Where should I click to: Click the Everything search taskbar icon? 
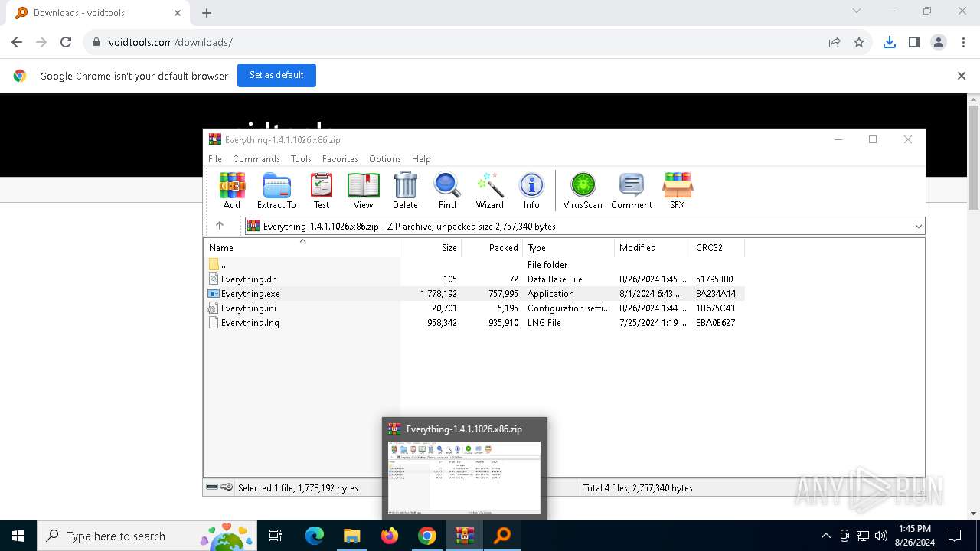coord(502,536)
